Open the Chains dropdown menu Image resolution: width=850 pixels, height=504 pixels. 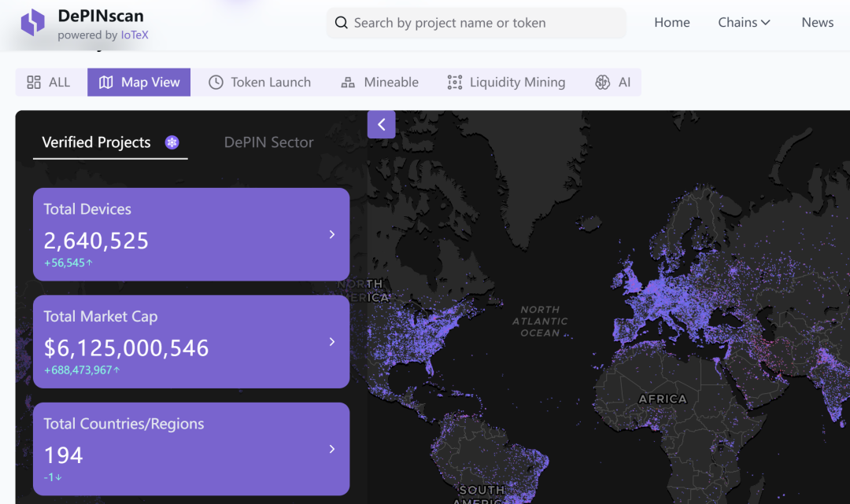pos(744,22)
